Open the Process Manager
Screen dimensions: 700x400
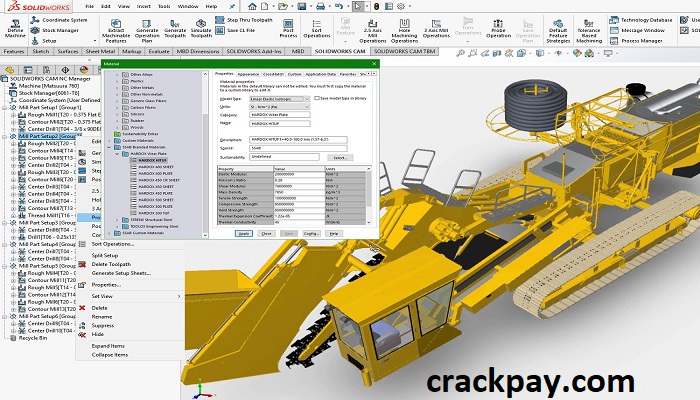[636, 41]
